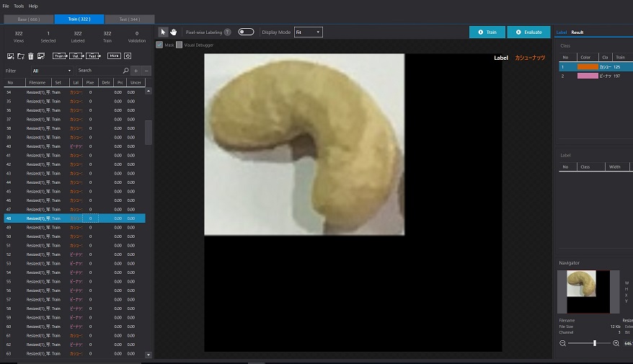Click the add image icon
Viewport: 633px width, 364px height.
pos(11,56)
